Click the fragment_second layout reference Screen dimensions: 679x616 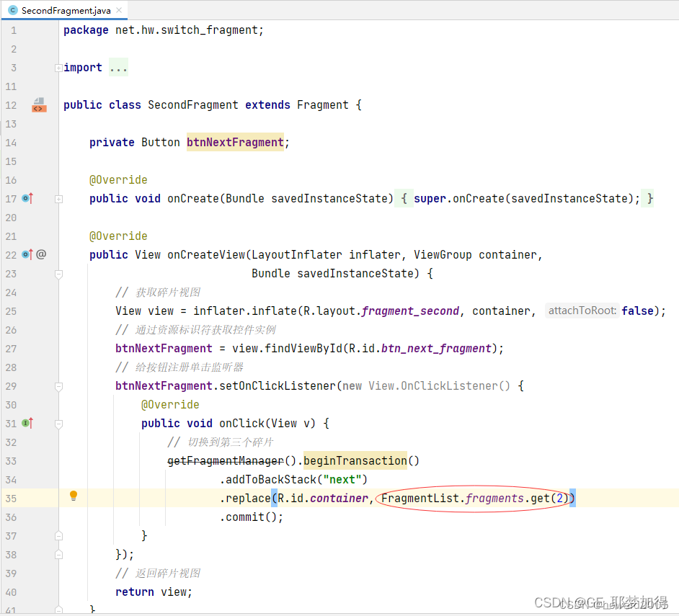click(410, 311)
